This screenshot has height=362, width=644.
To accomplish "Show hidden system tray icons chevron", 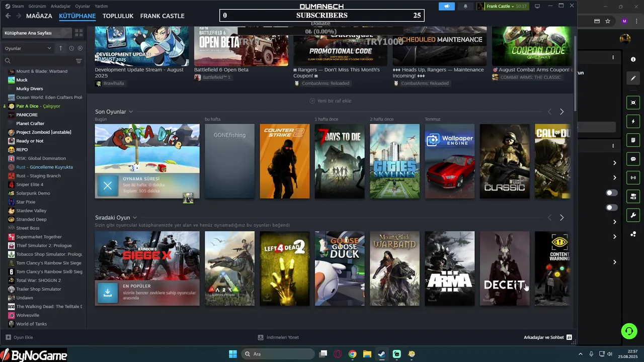I will click(580, 354).
